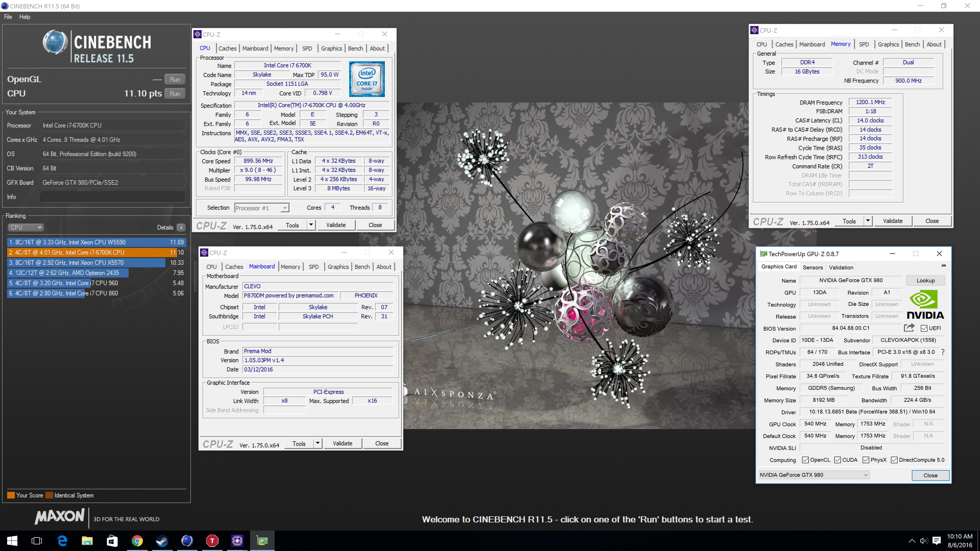The width and height of the screenshot is (980, 551).
Task: Open the Cinebench Help menu
Action: point(25,17)
